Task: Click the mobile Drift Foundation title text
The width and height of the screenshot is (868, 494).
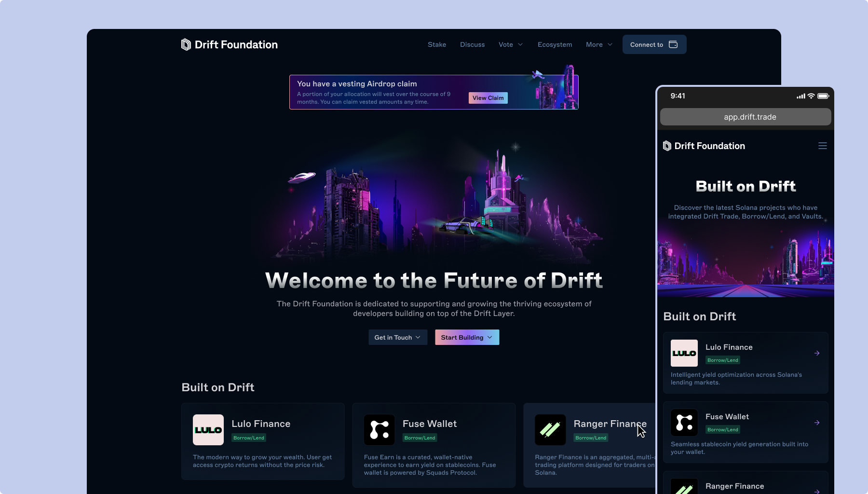Action: [710, 146]
